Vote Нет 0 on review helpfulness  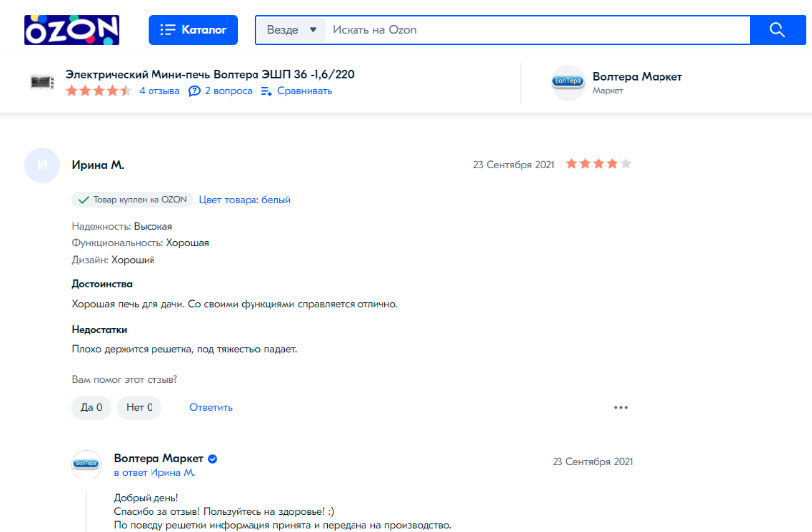tap(139, 407)
